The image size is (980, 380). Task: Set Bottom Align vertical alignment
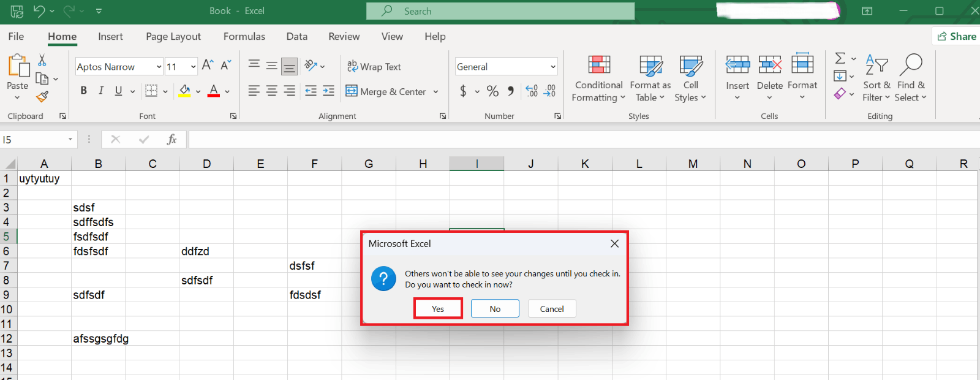290,66
